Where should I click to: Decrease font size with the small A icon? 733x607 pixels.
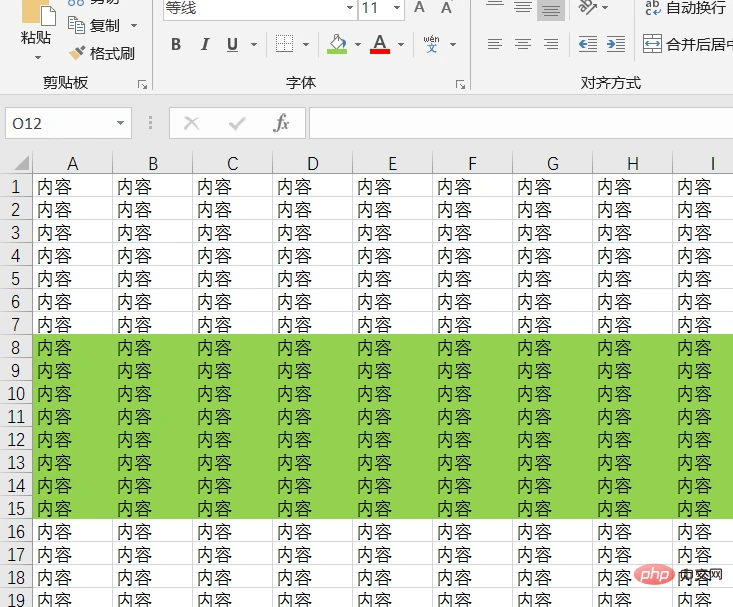(x=446, y=8)
